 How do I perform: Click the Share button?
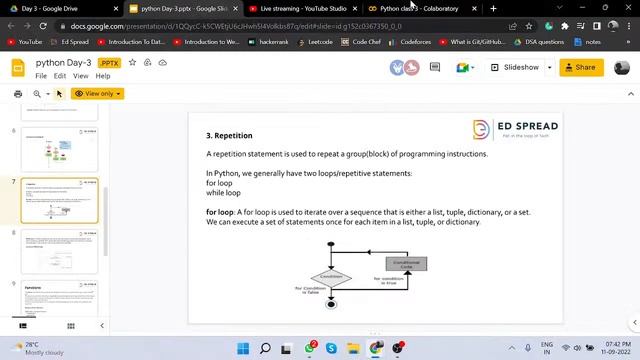tap(581, 67)
